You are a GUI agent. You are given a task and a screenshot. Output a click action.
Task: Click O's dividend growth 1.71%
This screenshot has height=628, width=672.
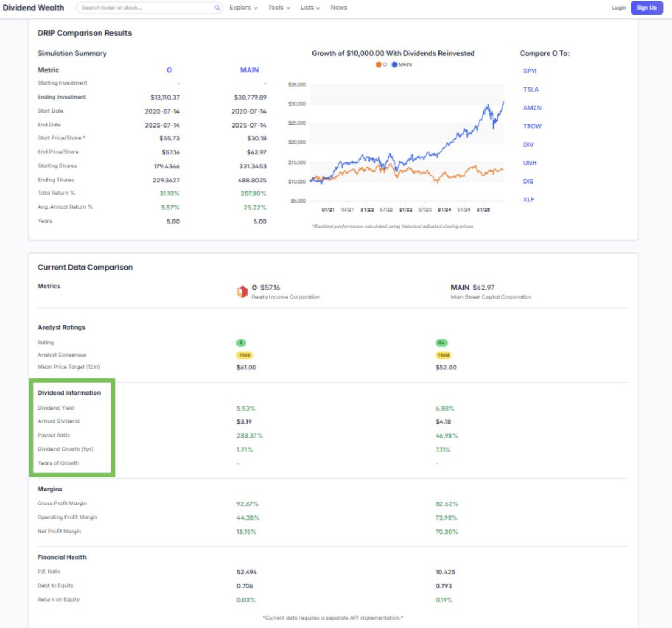click(x=245, y=449)
